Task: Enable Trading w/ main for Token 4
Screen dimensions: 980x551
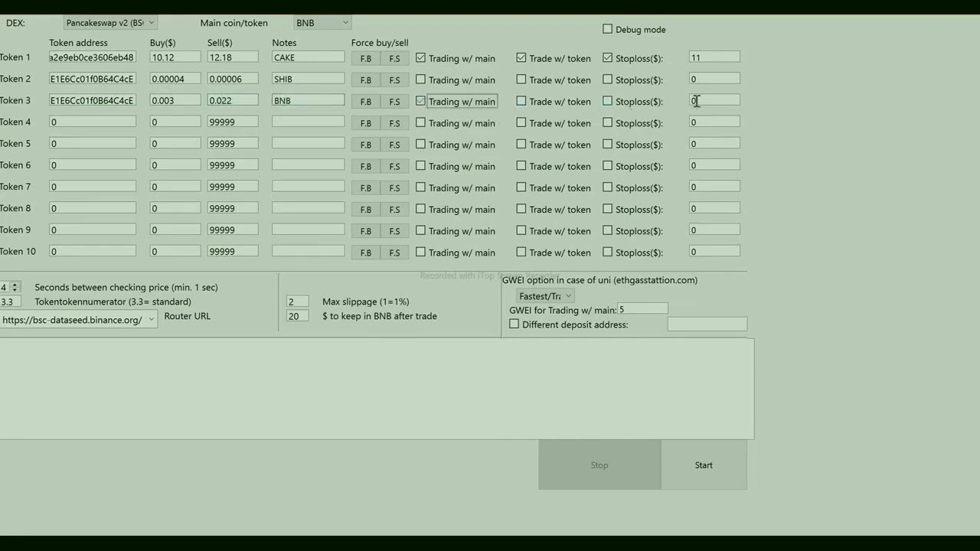Action: click(x=420, y=122)
